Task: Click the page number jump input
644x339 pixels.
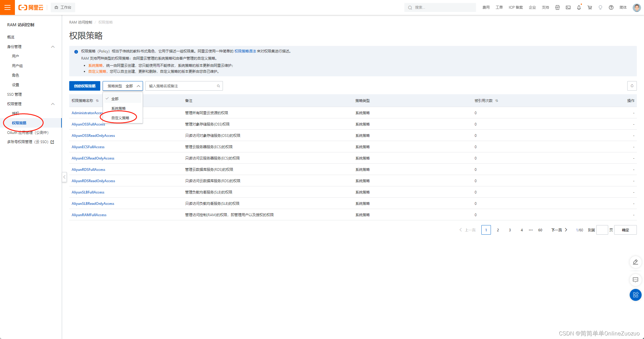Action: tap(602, 230)
